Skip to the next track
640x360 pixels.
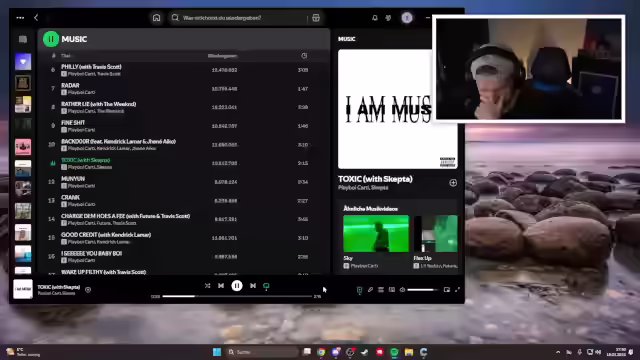(x=253, y=286)
